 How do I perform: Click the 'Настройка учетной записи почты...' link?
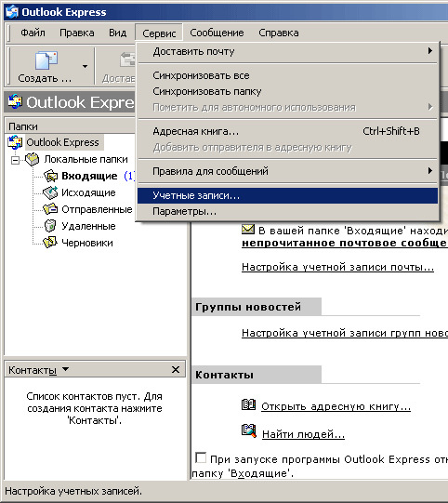pos(337,267)
